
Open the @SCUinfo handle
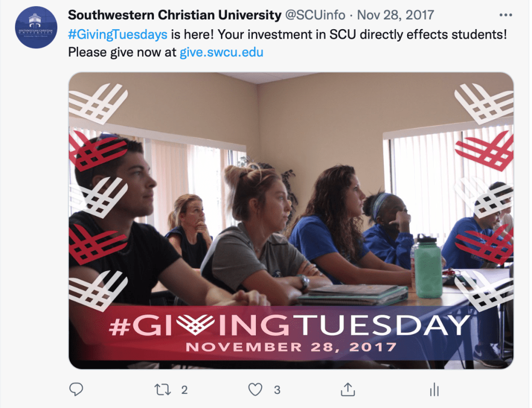(x=315, y=15)
